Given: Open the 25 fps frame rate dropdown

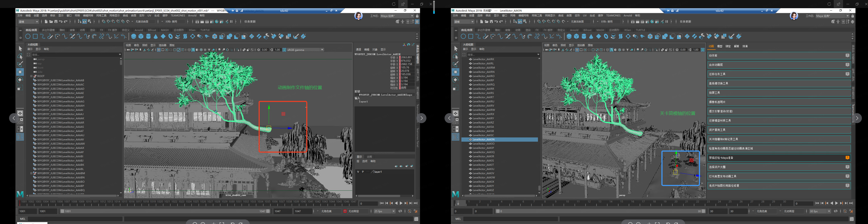Looking at the screenshot, I should pos(393,211).
